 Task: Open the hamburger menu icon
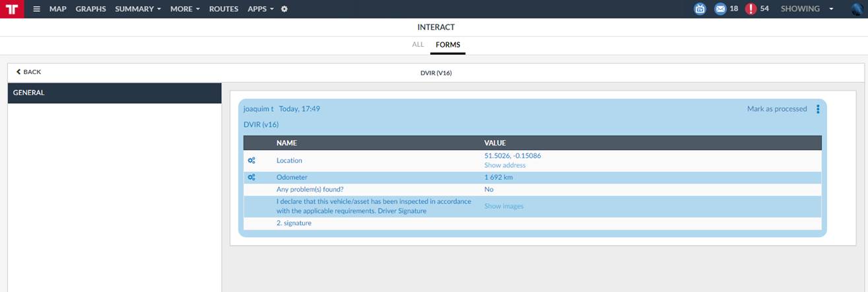click(37, 9)
